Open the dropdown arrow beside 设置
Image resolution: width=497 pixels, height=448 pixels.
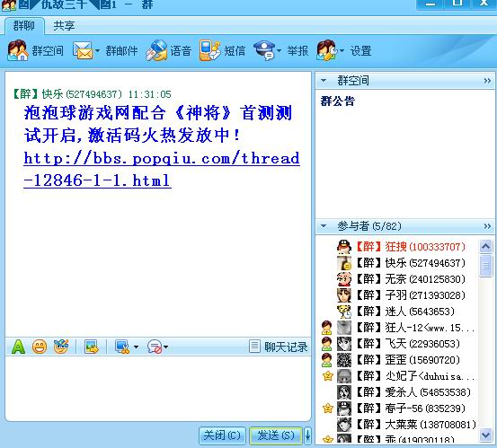click(x=342, y=50)
